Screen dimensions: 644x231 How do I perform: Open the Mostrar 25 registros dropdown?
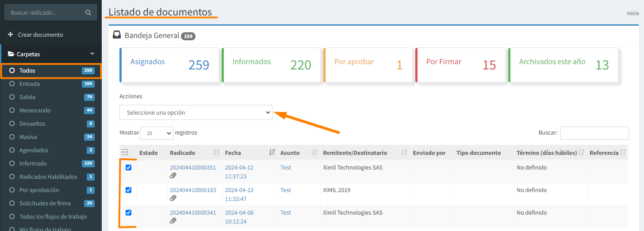157,133
